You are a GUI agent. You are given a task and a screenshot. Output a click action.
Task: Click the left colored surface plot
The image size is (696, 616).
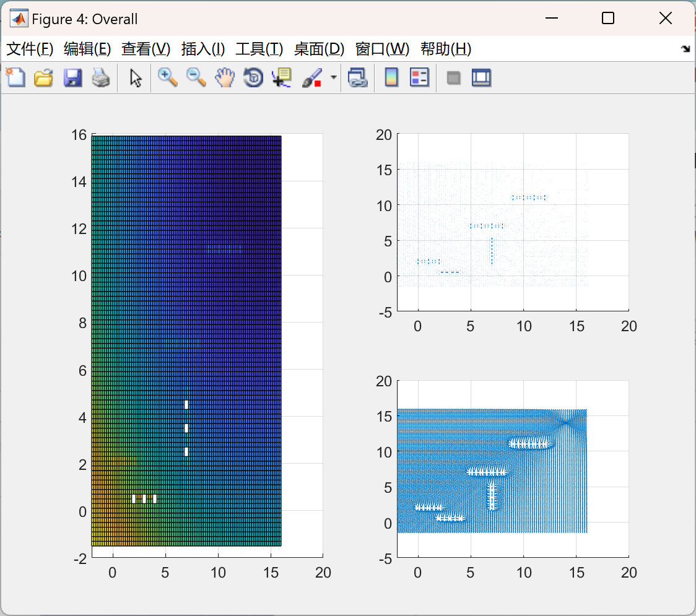(x=186, y=341)
